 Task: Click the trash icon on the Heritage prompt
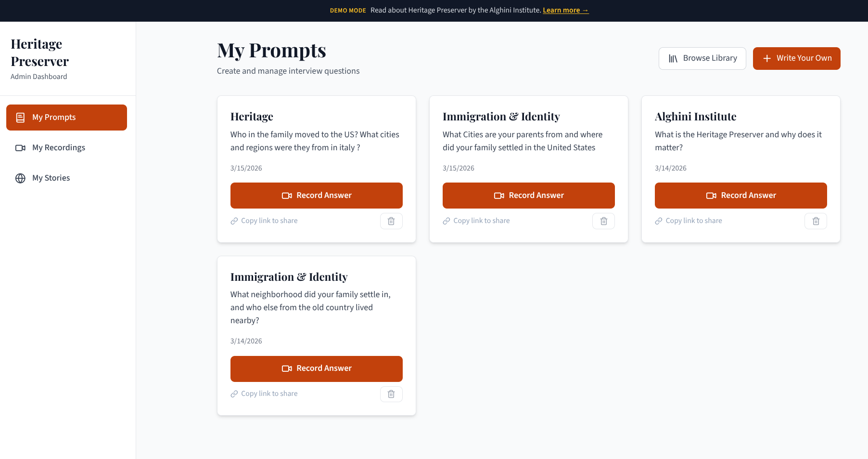pos(391,221)
